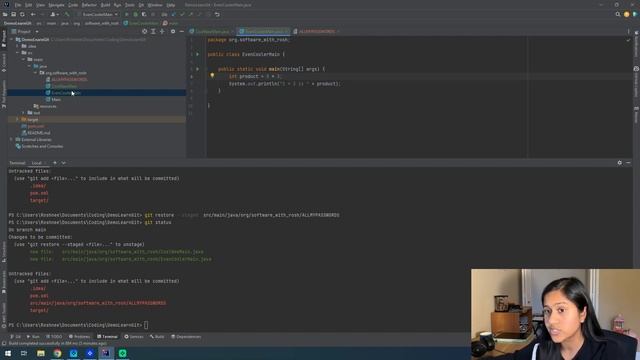Image resolution: width=640 pixels, height=360 pixels.
Task: Collapse the DemoLearnGit project root
Action: tap(12, 40)
